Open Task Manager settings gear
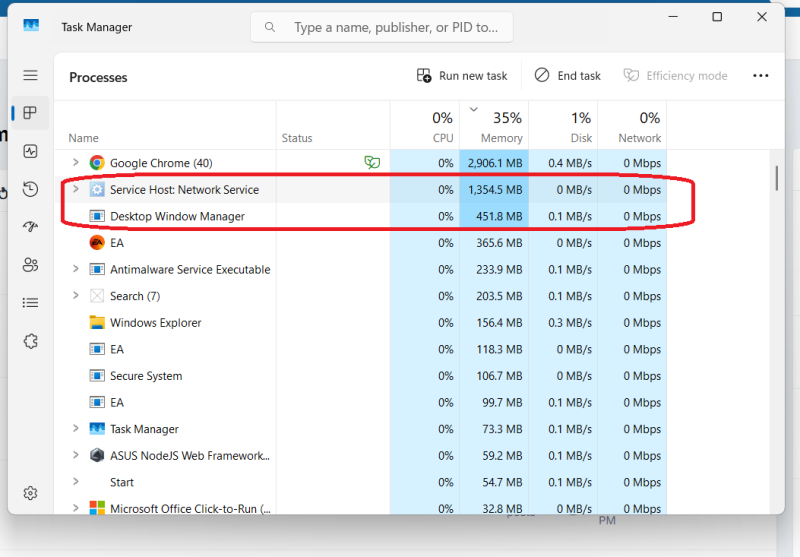The image size is (800, 557). (30, 493)
